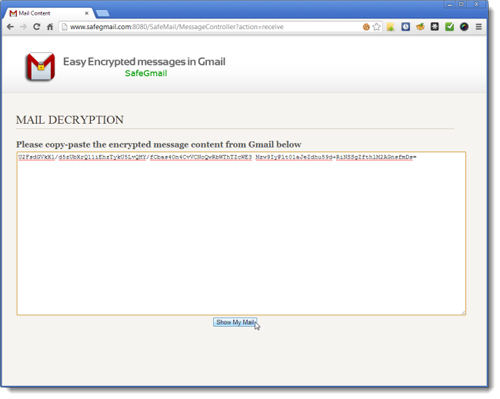Open a new tab

point(103,13)
